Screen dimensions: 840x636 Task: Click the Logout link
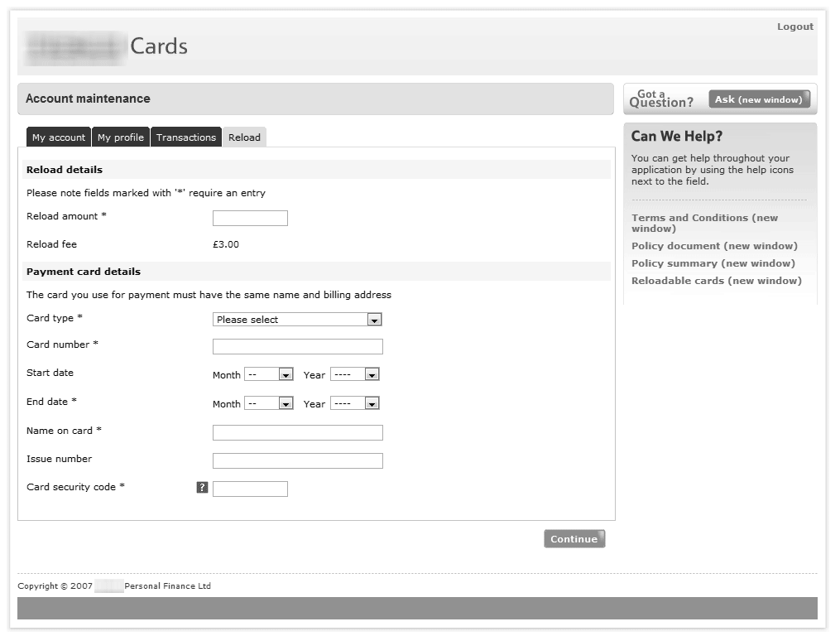(x=794, y=26)
